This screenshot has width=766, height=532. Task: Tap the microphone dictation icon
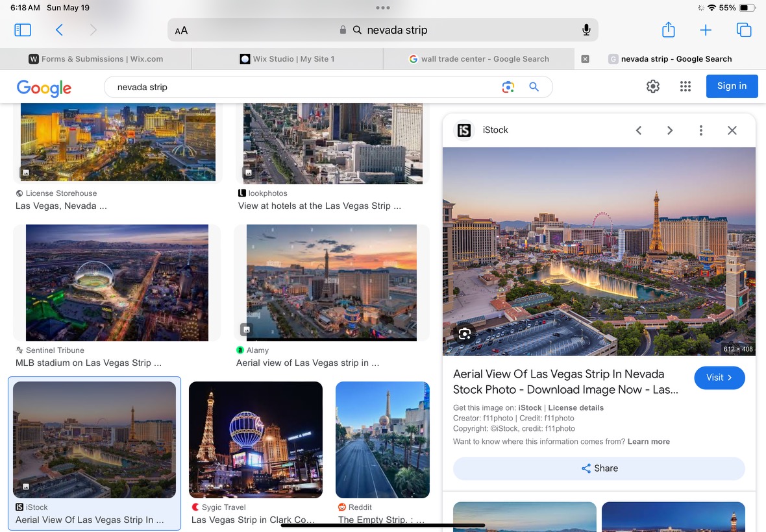pos(586,30)
